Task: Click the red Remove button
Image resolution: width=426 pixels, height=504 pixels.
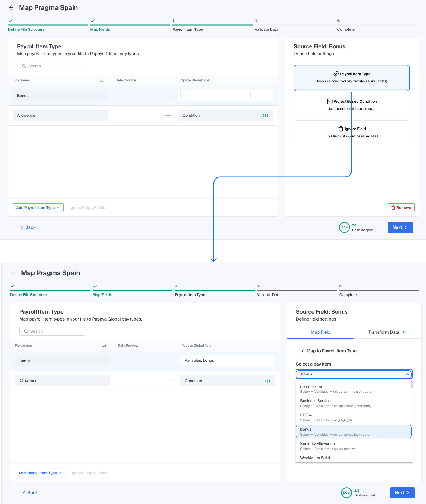Action: 401,208
